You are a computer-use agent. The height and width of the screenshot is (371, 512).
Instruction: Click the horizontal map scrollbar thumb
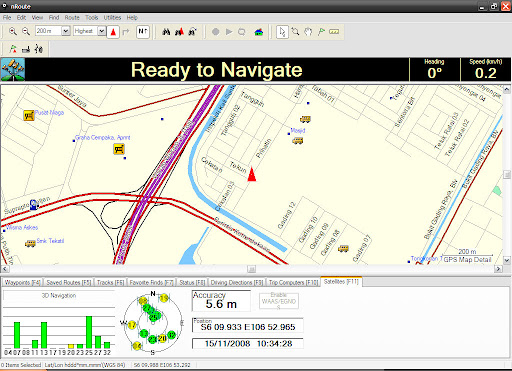coord(252,269)
